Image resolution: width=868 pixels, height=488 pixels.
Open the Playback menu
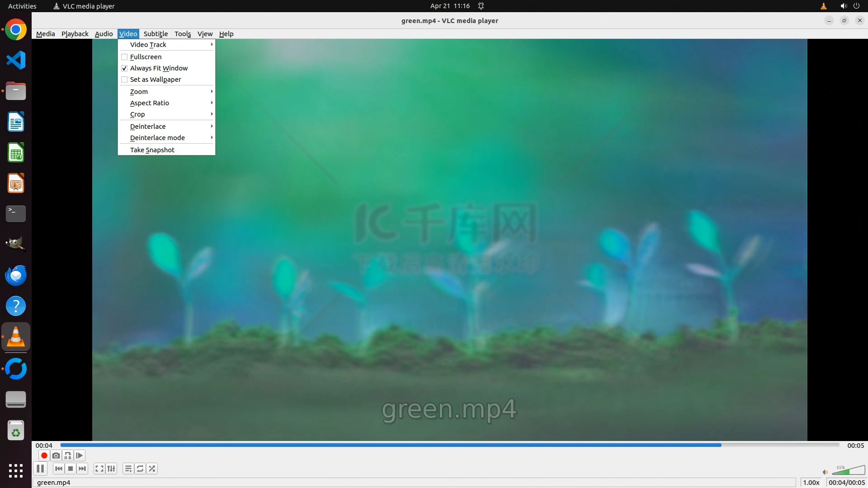pyautogui.click(x=75, y=34)
